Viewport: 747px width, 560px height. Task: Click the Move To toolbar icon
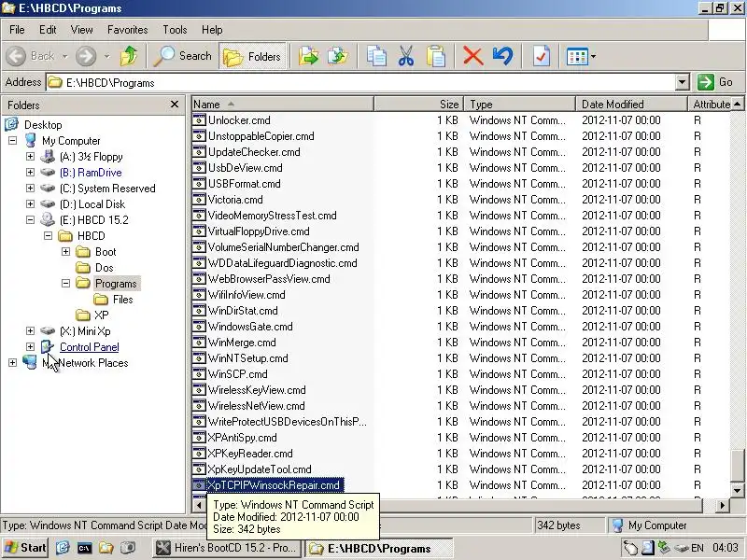coord(308,56)
